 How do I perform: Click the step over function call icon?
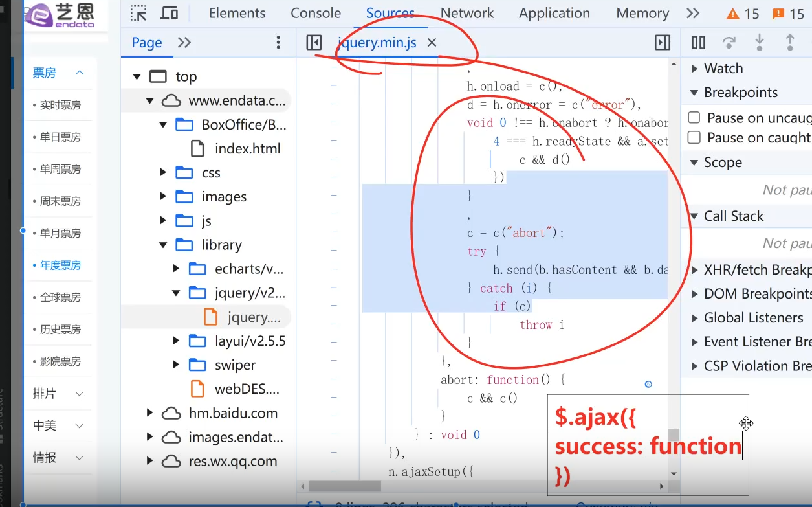coord(729,43)
